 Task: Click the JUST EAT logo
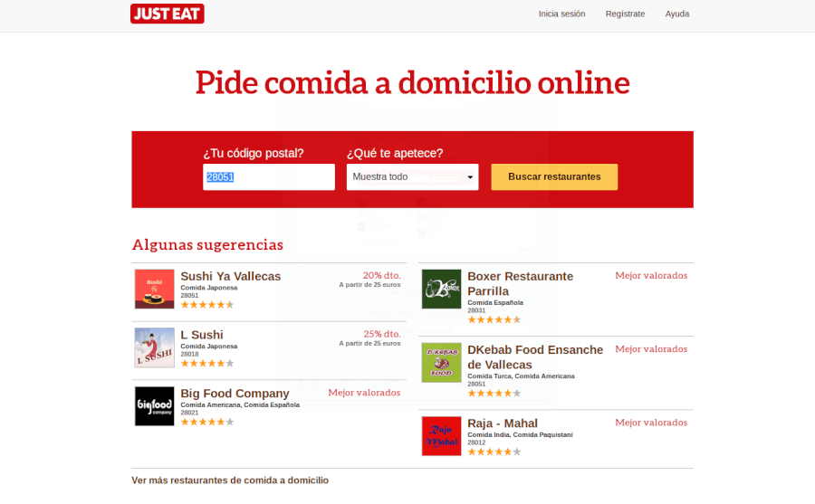pyautogui.click(x=167, y=14)
